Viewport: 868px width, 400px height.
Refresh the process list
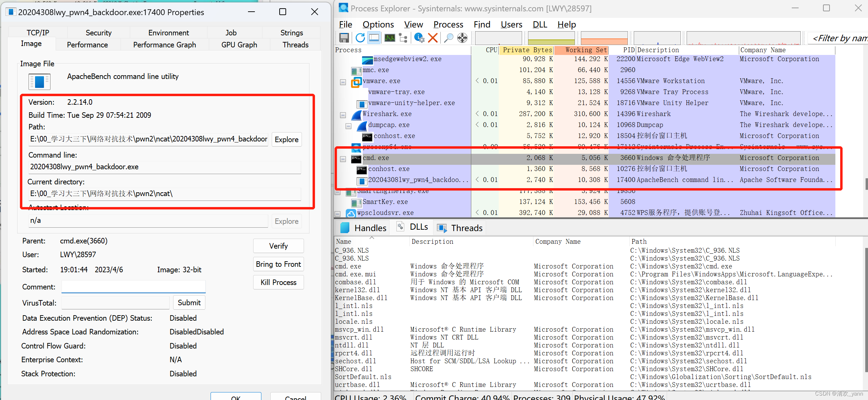(x=360, y=38)
